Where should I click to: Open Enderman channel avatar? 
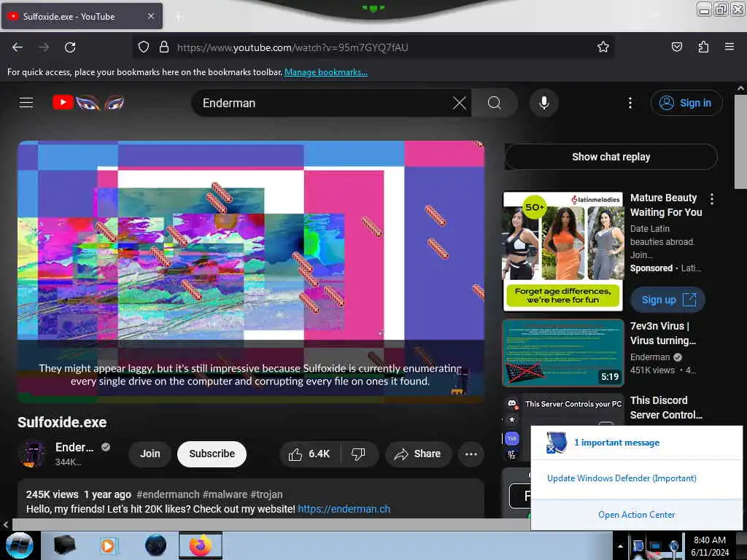[32, 454]
